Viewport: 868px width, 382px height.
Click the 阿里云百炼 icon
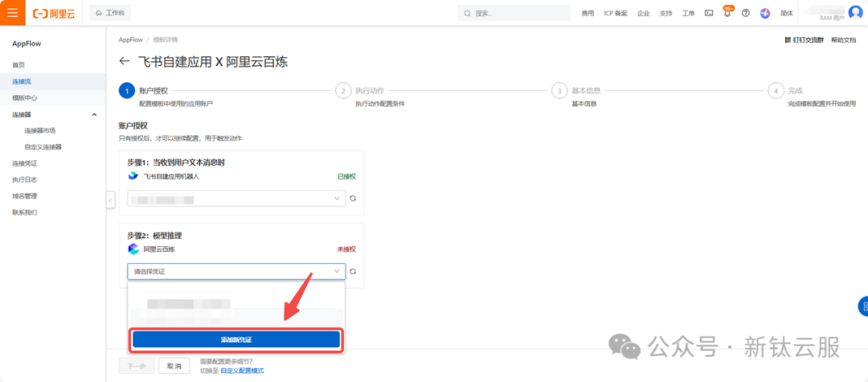133,249
